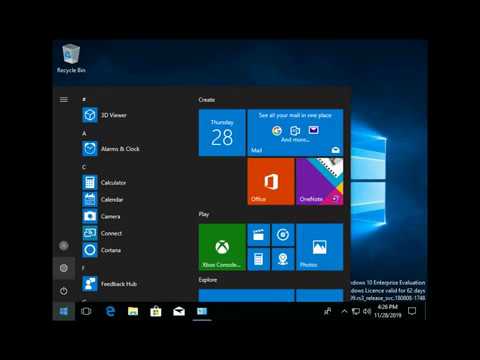
Task: Open the Xbox Console Companion tile
Action: 222,247
